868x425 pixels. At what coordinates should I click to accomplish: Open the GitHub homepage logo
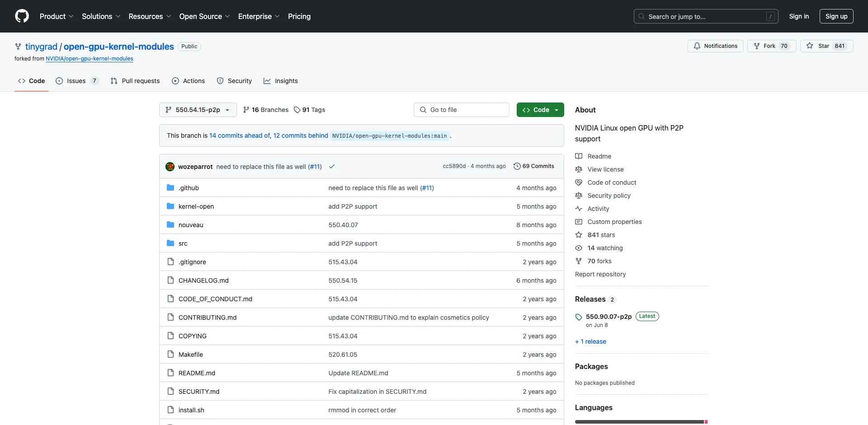(22, 16)
